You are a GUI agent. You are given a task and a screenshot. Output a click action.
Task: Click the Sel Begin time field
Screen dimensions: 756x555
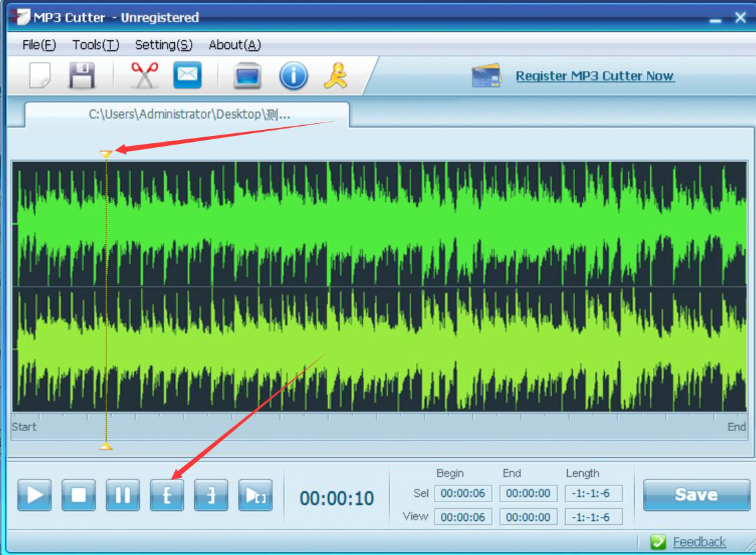[x=463, y=493]
